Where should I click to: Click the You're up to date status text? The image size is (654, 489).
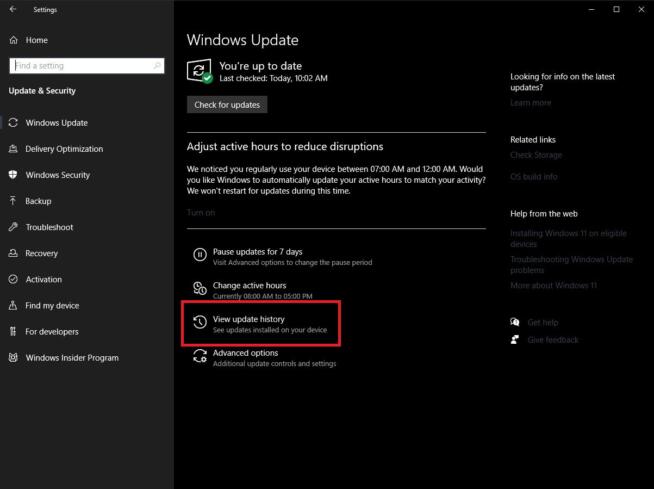coord(260,66)
